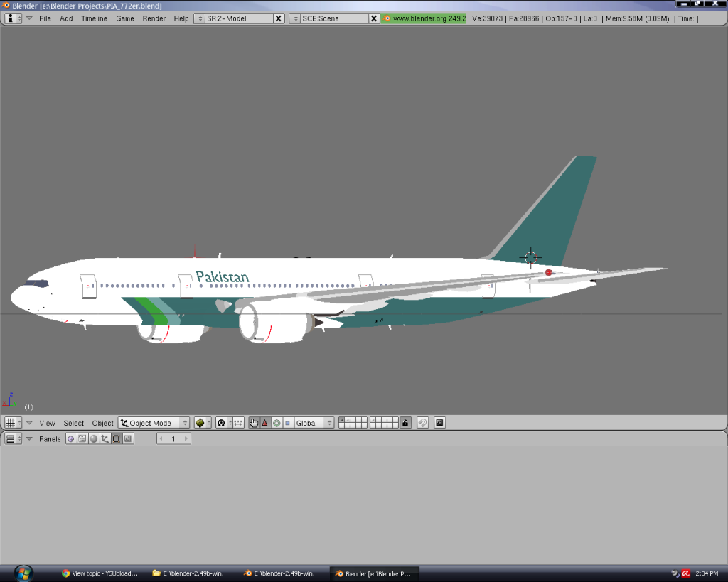Open the File menu
This screenshot has width=728, height=582.
(45, 18)
